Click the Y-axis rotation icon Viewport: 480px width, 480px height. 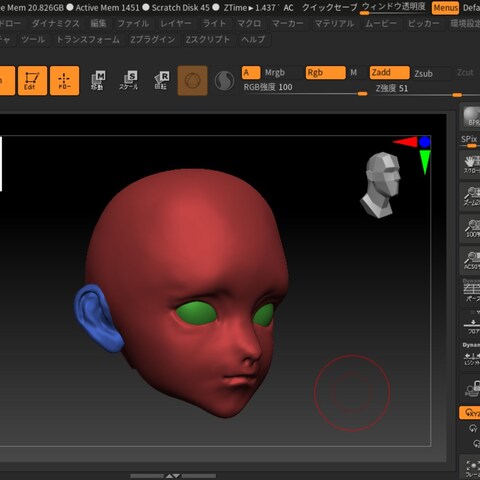click(473, 429)
